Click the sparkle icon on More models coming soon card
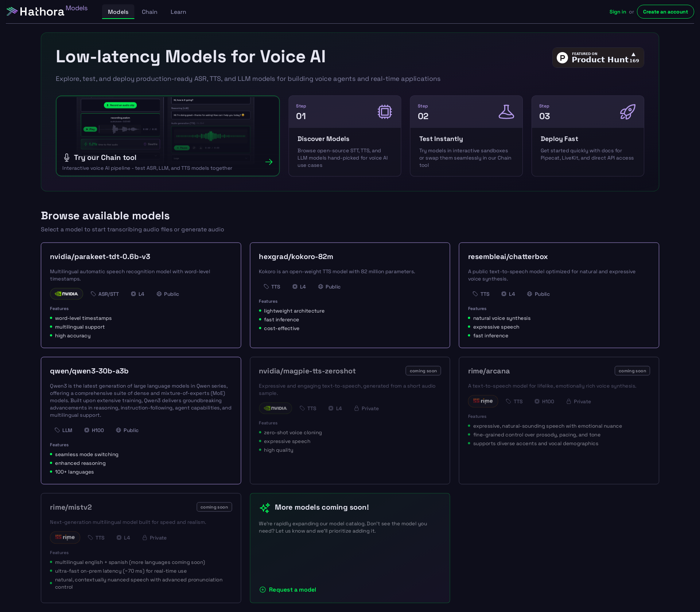The height and width of the screenshot is (612, 700). pos(265,507)
